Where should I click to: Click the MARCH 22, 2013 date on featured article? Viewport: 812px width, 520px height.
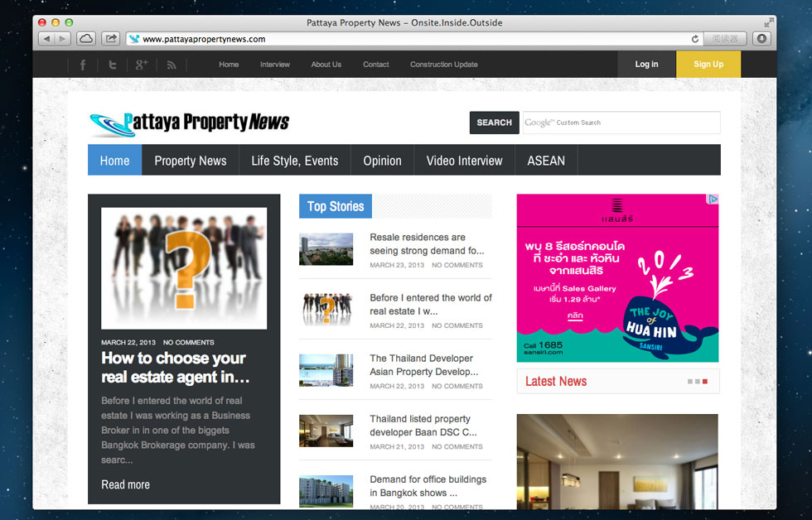coord(128,343)
